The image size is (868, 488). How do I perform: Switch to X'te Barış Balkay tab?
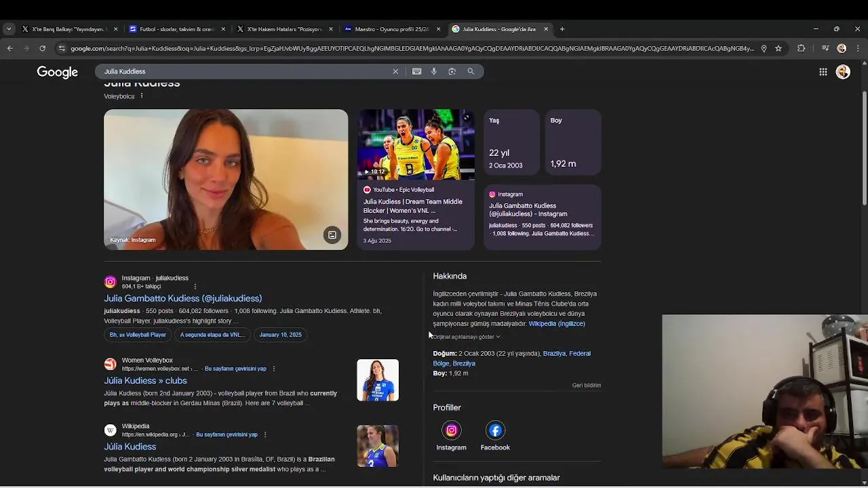pos(69,29)
